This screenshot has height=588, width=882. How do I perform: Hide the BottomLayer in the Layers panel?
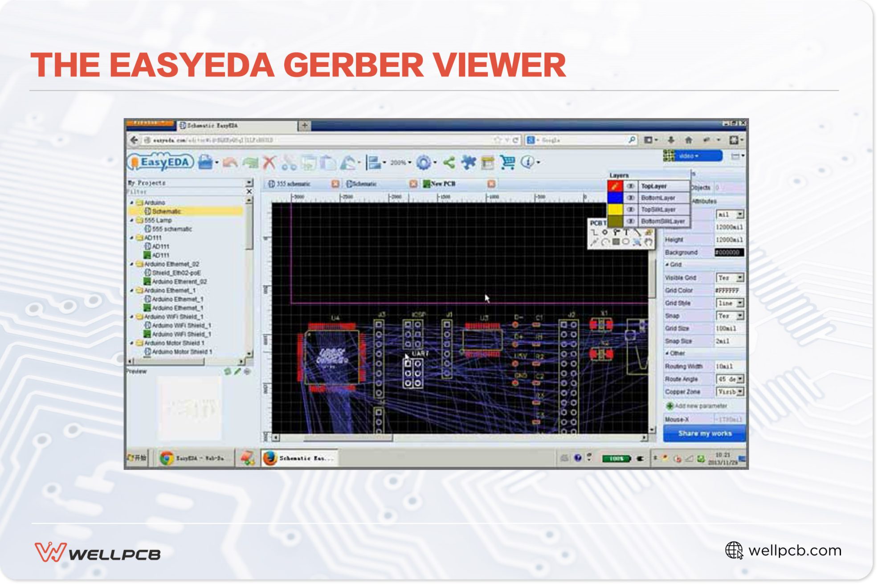tap(631, 198)
